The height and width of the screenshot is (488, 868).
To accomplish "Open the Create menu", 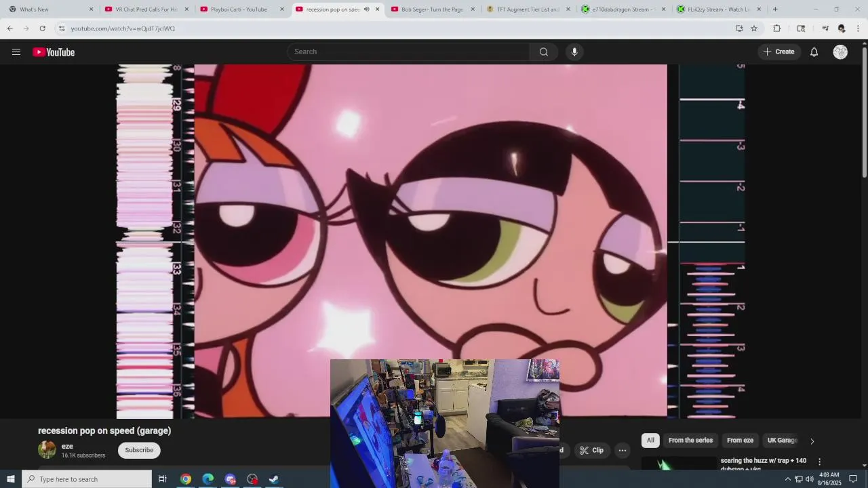I will tap(778, 52).
